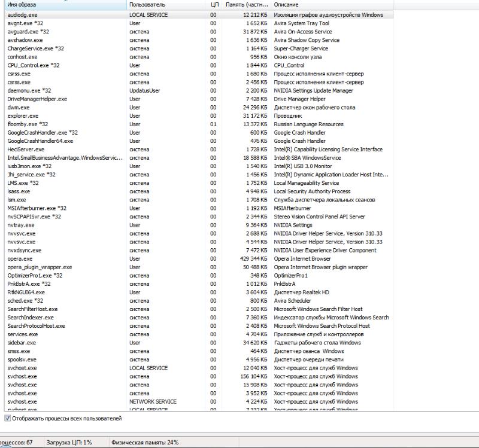Click the Stereo Vision Control Panel API Server description
479x448 pixels.
click(319, 217)
